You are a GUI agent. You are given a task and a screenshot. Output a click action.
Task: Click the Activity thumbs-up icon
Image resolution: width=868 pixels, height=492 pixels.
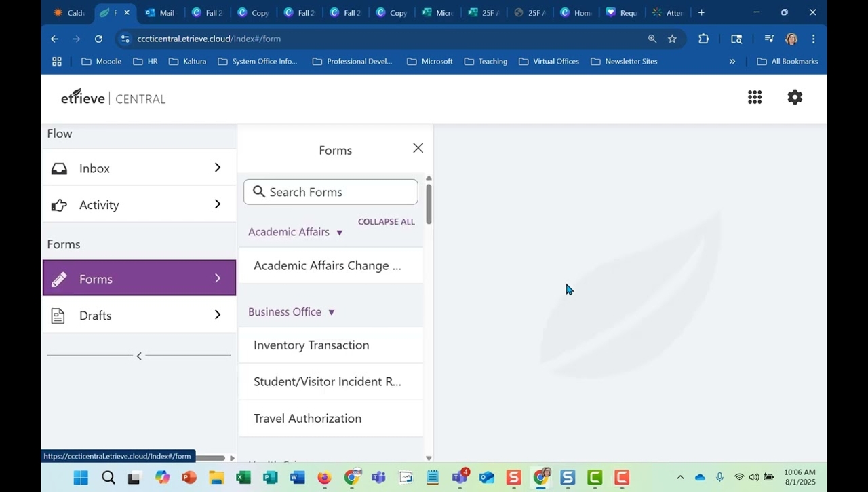(x=59, y=205)
